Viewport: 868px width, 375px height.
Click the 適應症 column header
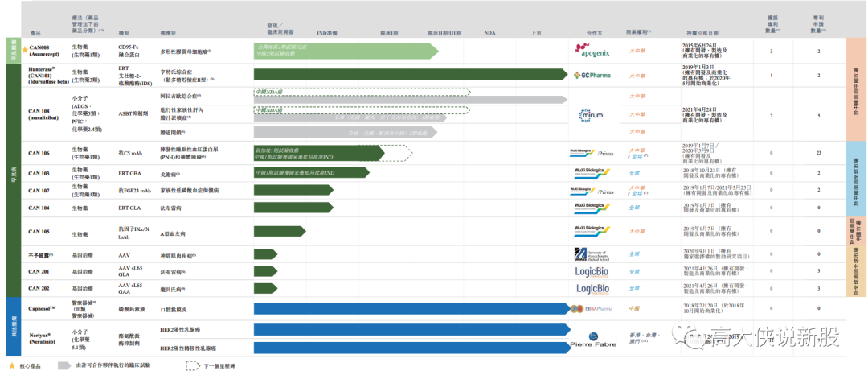pyautogui.click(x=168, y=33)
